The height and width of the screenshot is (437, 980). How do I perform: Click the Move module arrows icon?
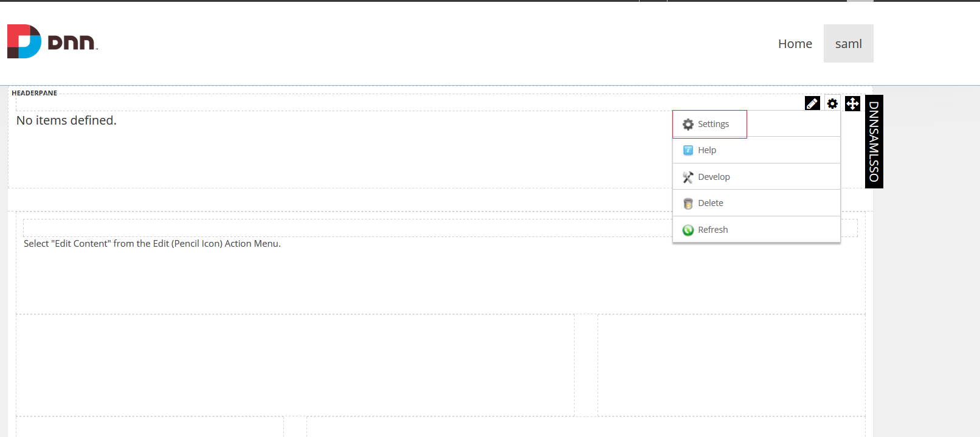point(852,103)
